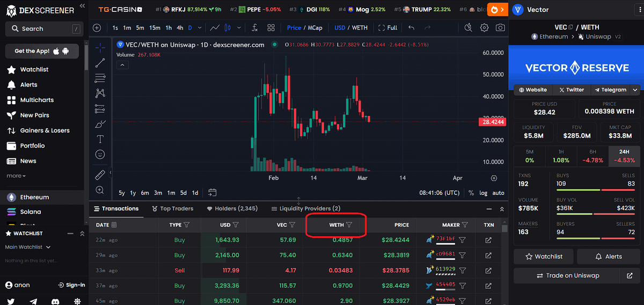Viewport: 644px width, 305px height.
Task: Undo the last chart action
Action: [412, 27]
